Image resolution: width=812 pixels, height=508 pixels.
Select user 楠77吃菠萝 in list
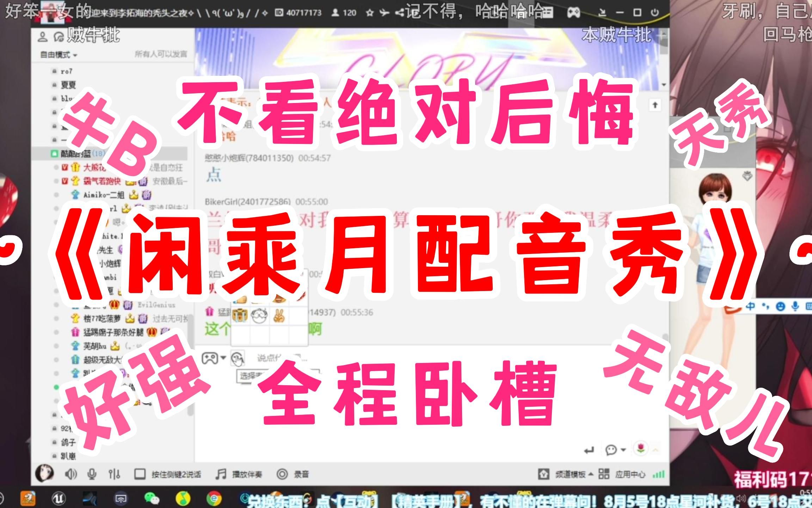point(102,319)
